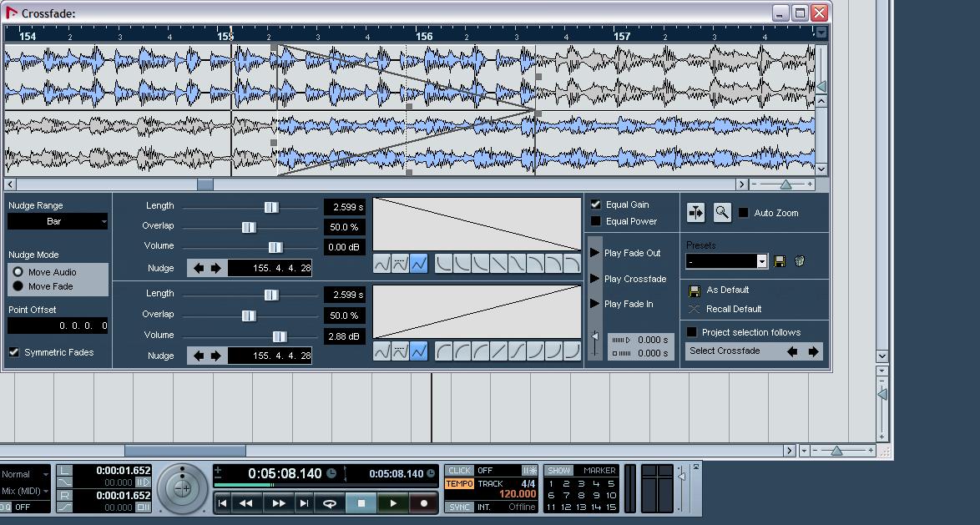This screenshot has height=525, width=980.
Task: Delete the selected preset using the trash icon
Action: click(800, 260)
